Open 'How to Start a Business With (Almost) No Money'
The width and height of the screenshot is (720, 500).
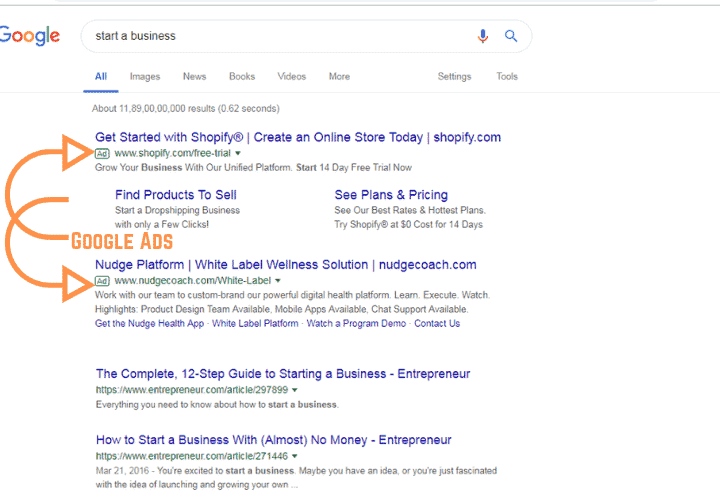click(x=274, y=440)
